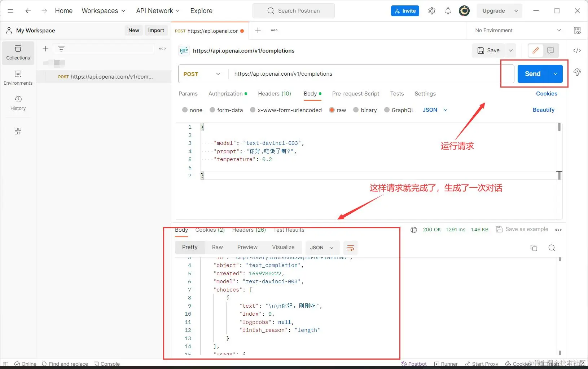Switch to the Authorization tab

click(225, 94)
